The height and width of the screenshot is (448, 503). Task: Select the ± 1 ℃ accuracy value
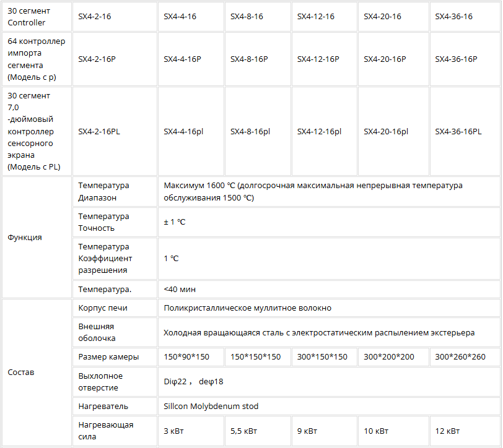point(175,222)
